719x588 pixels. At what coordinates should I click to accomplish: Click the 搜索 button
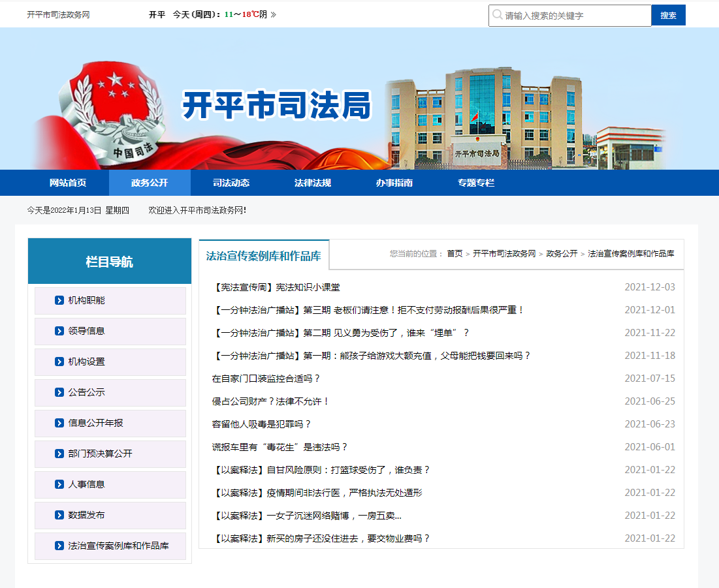point(668,15)
